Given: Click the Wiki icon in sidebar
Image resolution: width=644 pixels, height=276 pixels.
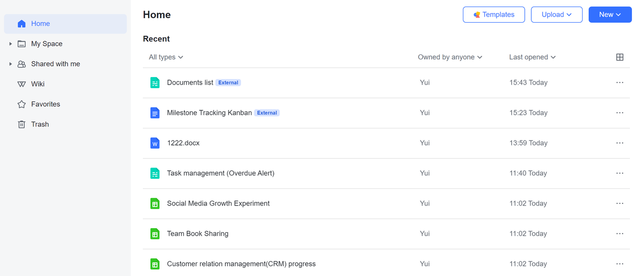Looking at the screenshot, I should (x=22, y=84).
